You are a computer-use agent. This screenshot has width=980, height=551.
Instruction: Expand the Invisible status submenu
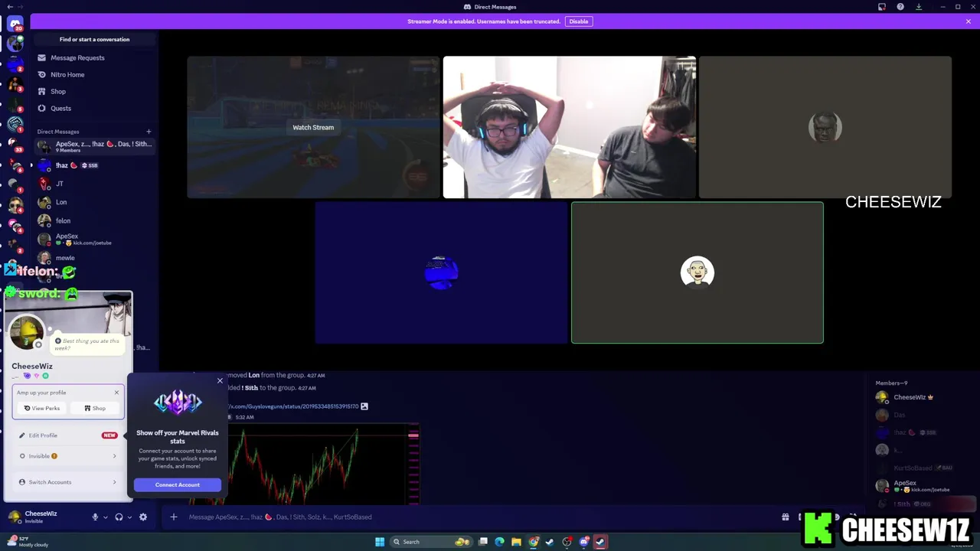click(68, 456)
